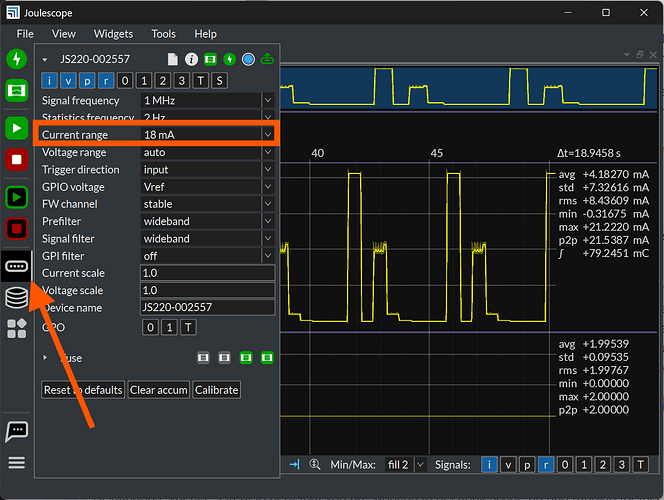Click the rightmost green Fuse icon
This screenshot has width=664, height=500.
click(267, 358)
